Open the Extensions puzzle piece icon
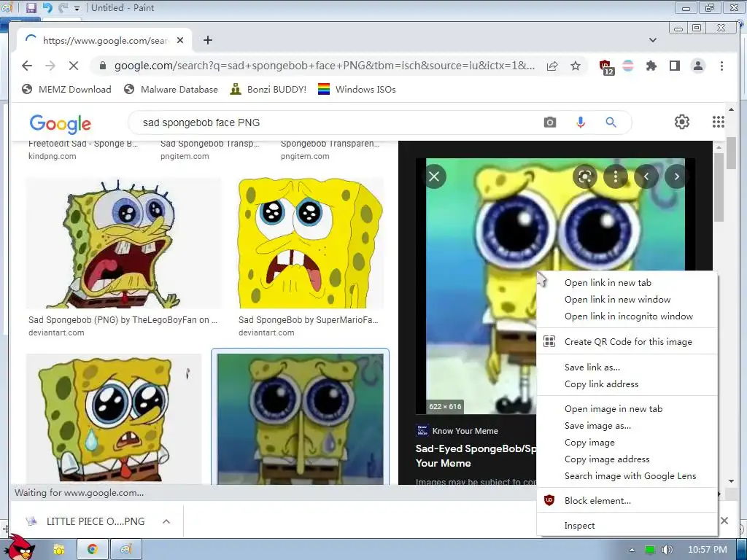Image resolution: width=747 pixels, height=560 pixels. click(x=651, y=66)
